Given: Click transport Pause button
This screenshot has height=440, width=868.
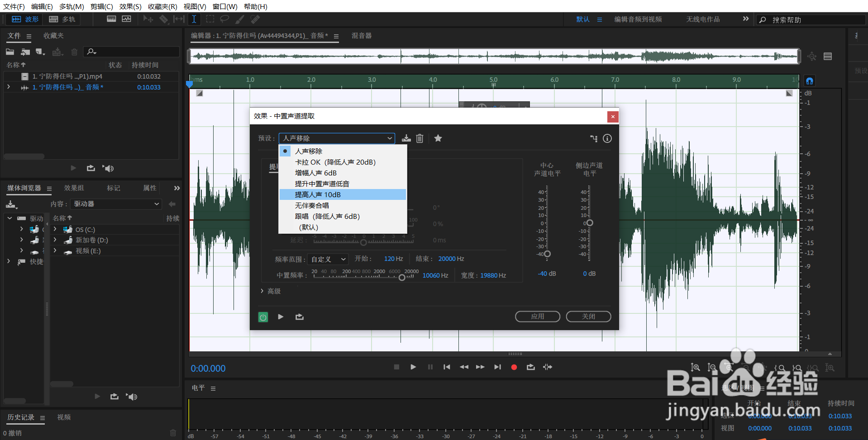Looking at the screenshot, I should (x=430, y=367).
